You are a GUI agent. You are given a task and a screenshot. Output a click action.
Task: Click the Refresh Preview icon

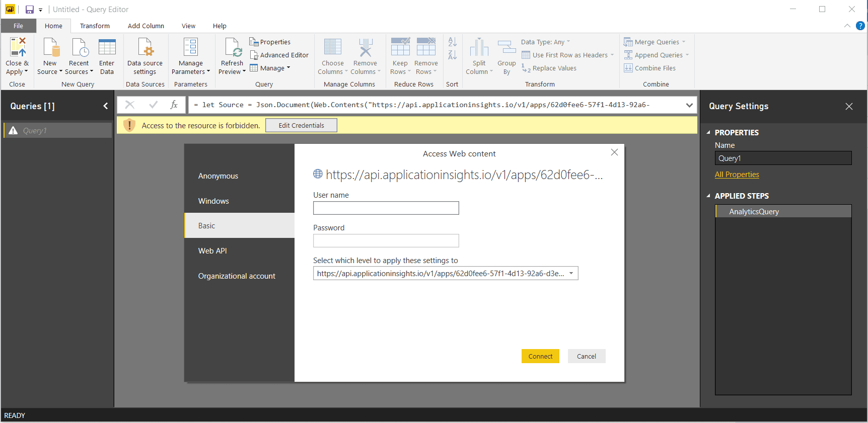tap(233, 47)
